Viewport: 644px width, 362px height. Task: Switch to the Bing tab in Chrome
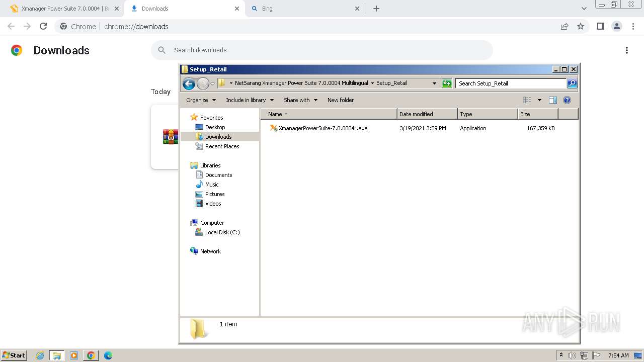tap(305, 9)
